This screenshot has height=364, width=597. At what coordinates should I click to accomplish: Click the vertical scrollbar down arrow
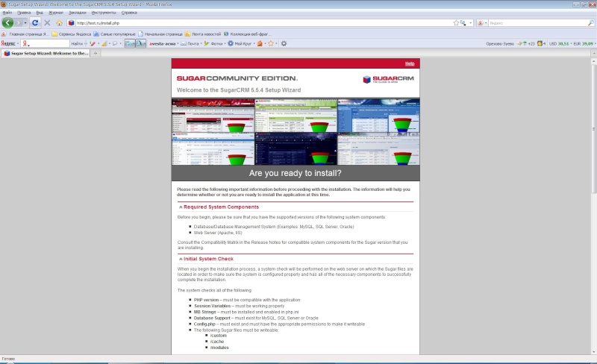[x=593, y=352]
